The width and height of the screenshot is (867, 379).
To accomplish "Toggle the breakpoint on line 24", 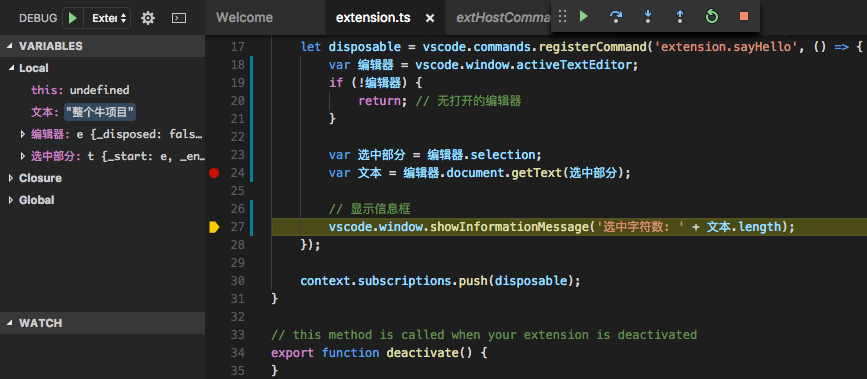I will 214,173.
